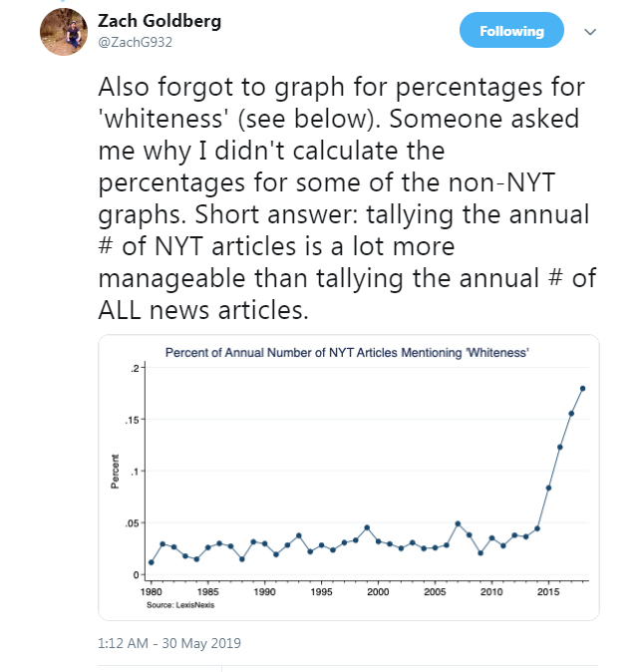Click the .2 y-axis label
638x672 pixels.
point(135,368)
